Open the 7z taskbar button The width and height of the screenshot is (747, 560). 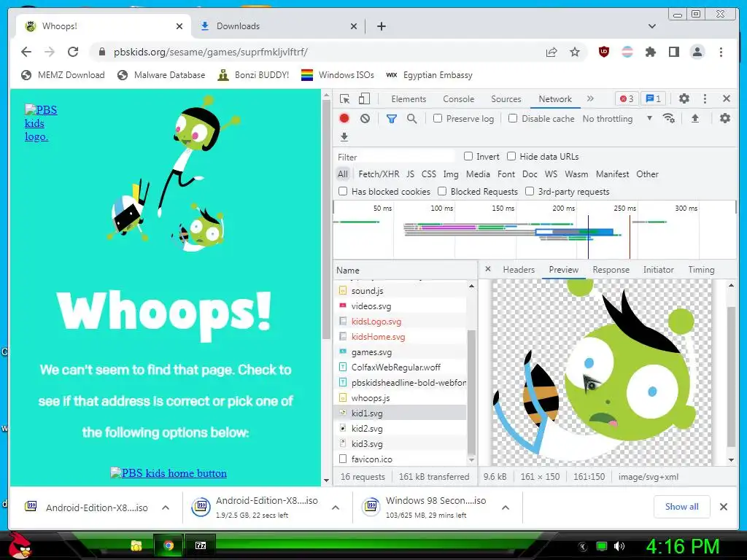point(201,545)
